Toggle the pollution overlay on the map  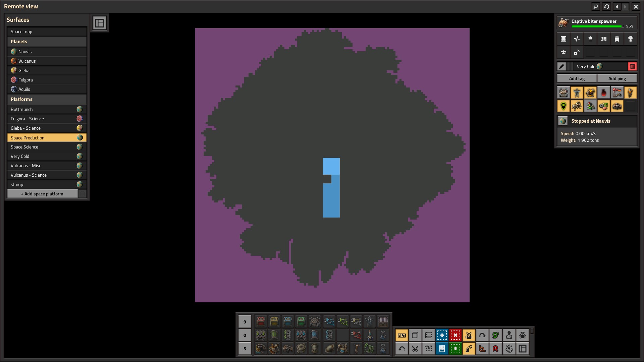pyautogui.click(x=604, y=93)
